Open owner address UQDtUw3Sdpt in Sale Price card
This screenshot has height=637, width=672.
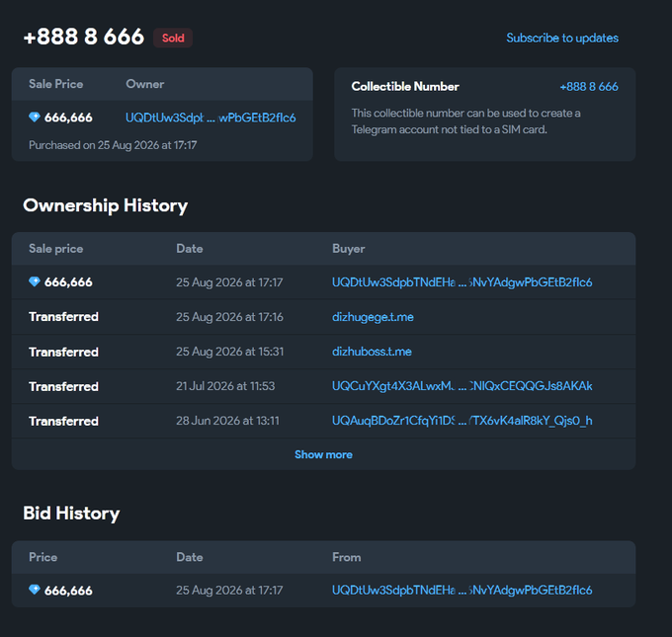tap(210, 118)
